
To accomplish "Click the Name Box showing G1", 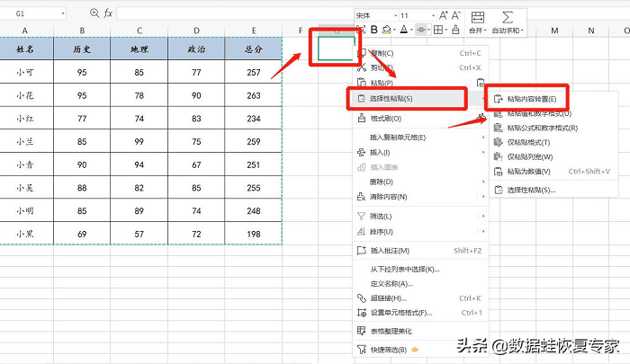I will (33, 13).
